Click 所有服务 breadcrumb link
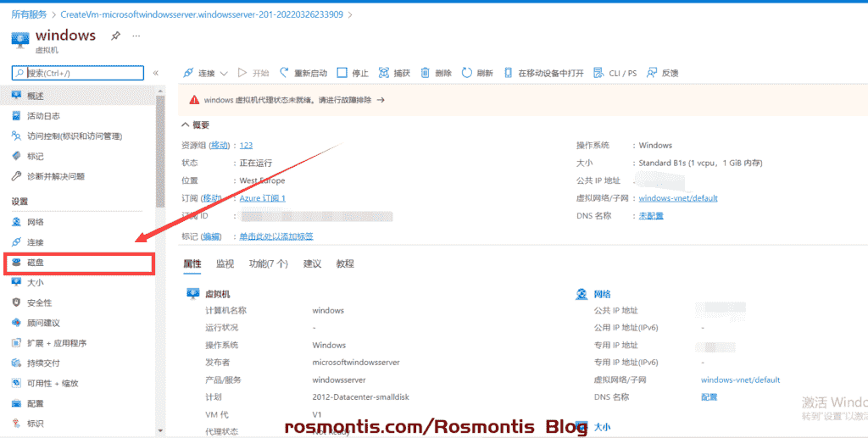Screen dimensions: 868x438 pyautogui.click(x=30, y=14)
